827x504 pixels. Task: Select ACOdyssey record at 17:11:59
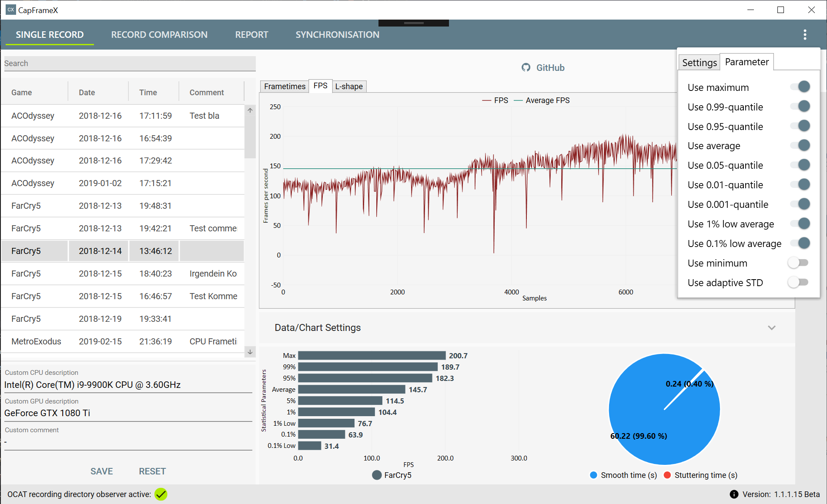(x=123, y=116)
